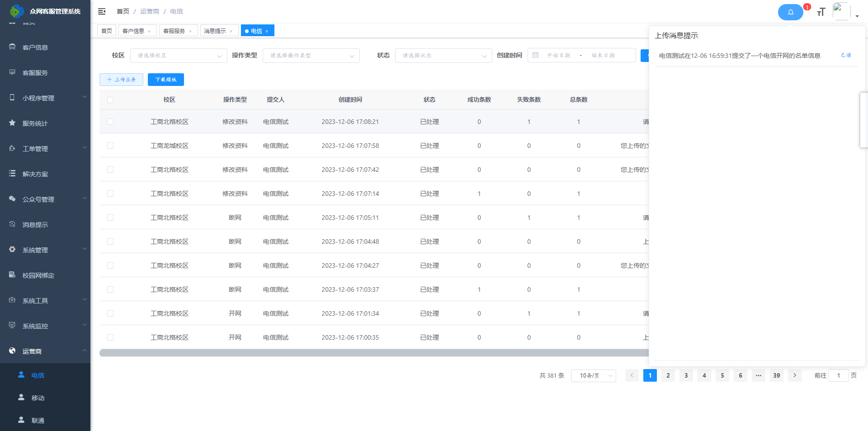Image resolution: width=868 pixels, height=431 pixels.
Task: Click the 小程序管理 phone icon
Action: point(12,98)
